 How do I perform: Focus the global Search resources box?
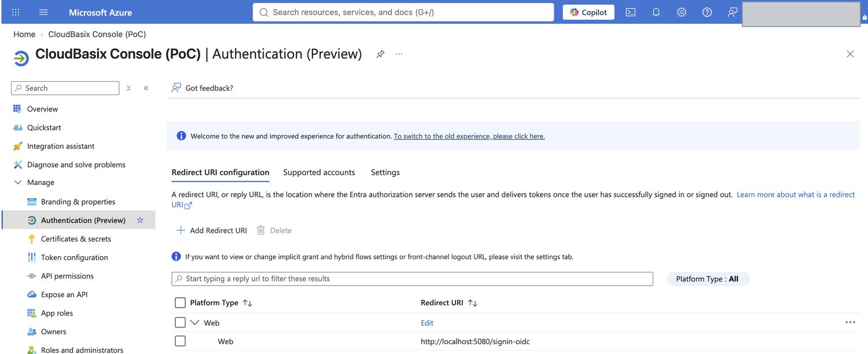(403, 12)
